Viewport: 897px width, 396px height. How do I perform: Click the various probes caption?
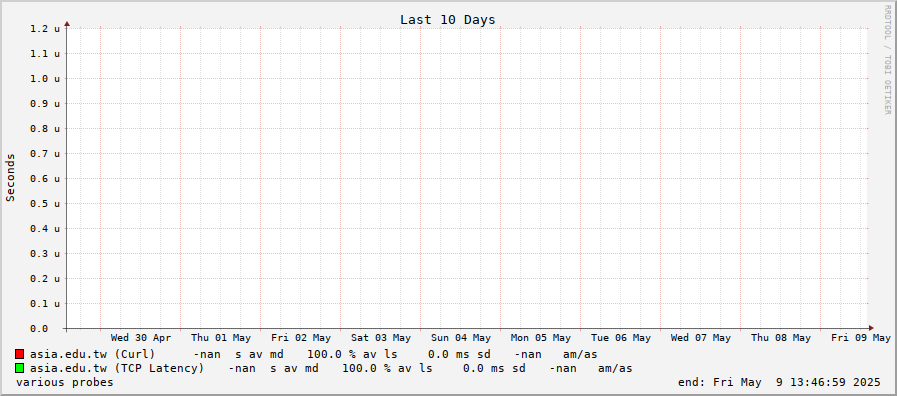65,382
